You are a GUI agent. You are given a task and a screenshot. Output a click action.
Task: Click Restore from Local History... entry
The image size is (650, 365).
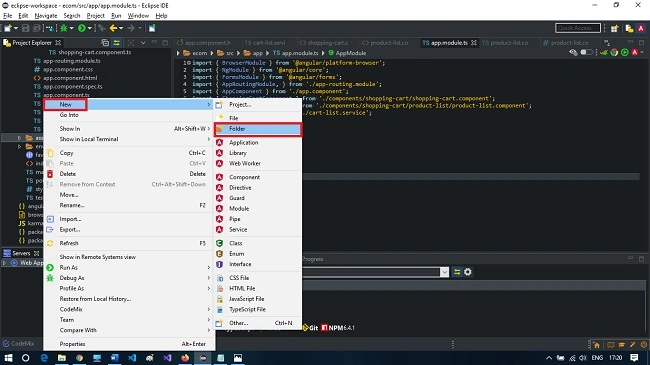(x=95, y=299)
